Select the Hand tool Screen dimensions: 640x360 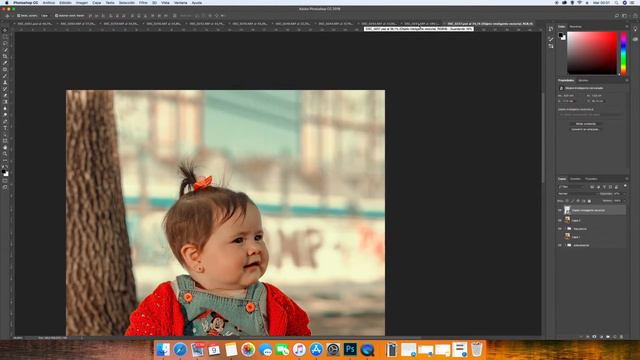coord(5,148)
